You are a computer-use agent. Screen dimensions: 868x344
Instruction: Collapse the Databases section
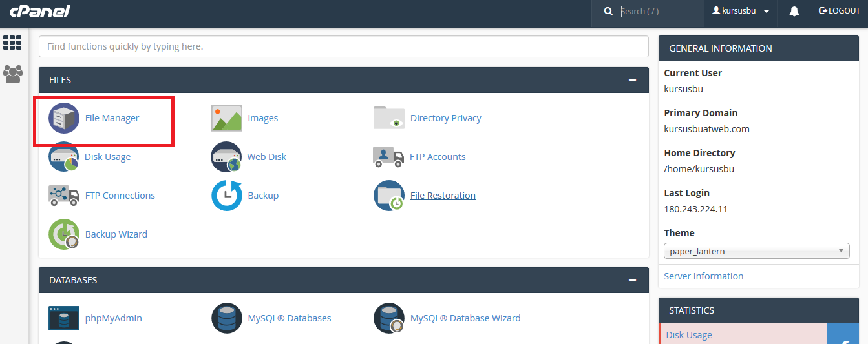click(632, 280)
